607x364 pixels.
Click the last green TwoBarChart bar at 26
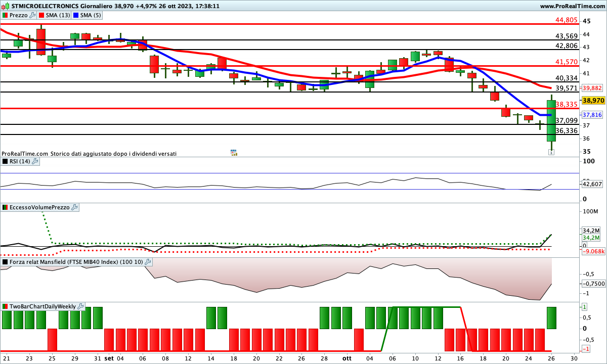coord(551,317)
